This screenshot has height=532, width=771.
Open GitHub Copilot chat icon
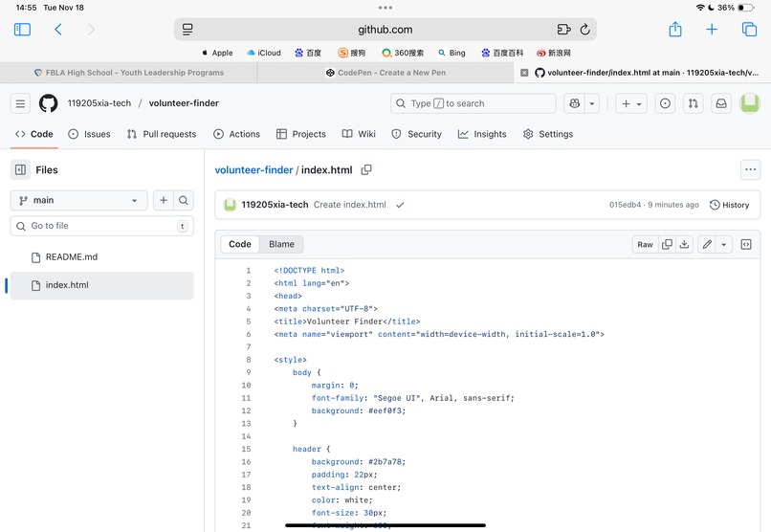[x=574, y=103]
